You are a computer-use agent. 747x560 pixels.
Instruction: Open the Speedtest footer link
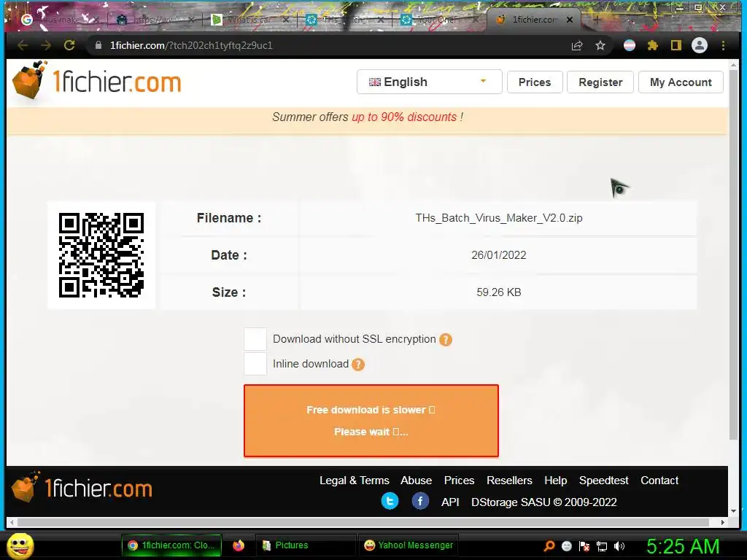[603, 480]
